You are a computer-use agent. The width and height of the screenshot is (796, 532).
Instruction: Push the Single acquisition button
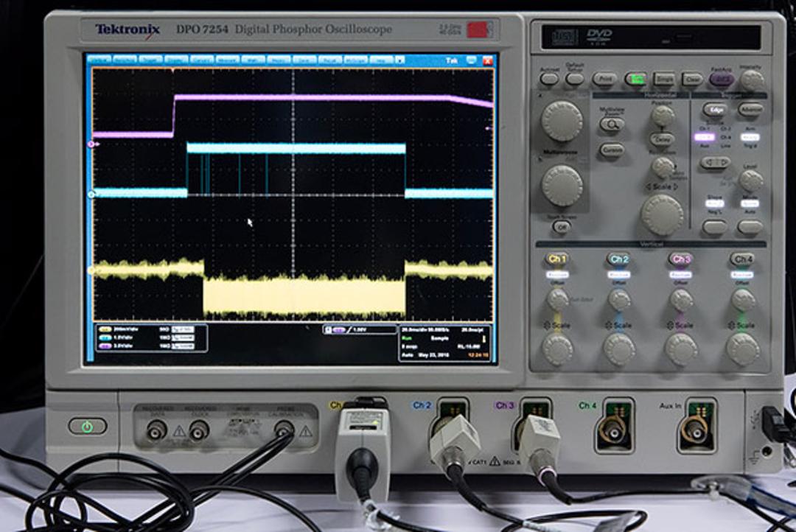664,79
